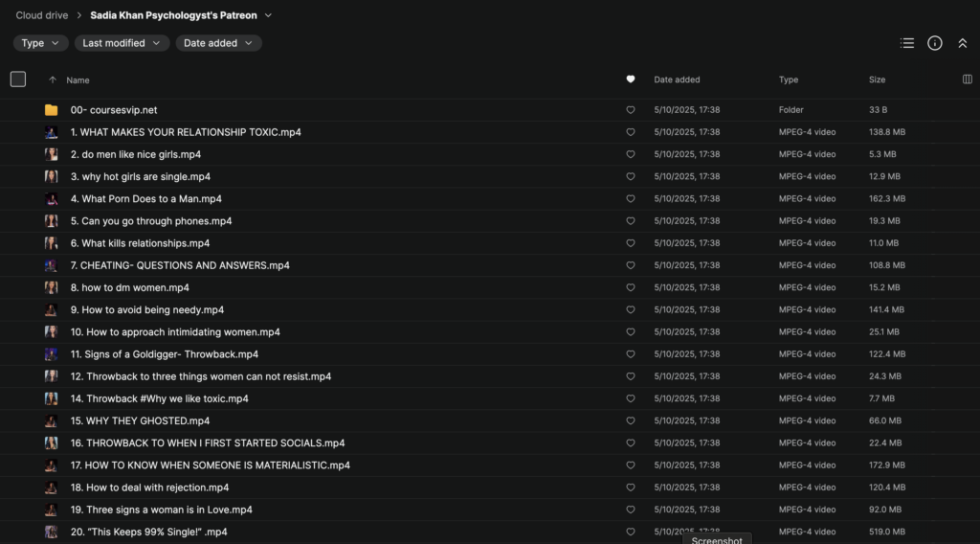Go to Cloud drive breadcrumb link
The width and height of the screenshot is (980, 544).
tap(43, 15)
